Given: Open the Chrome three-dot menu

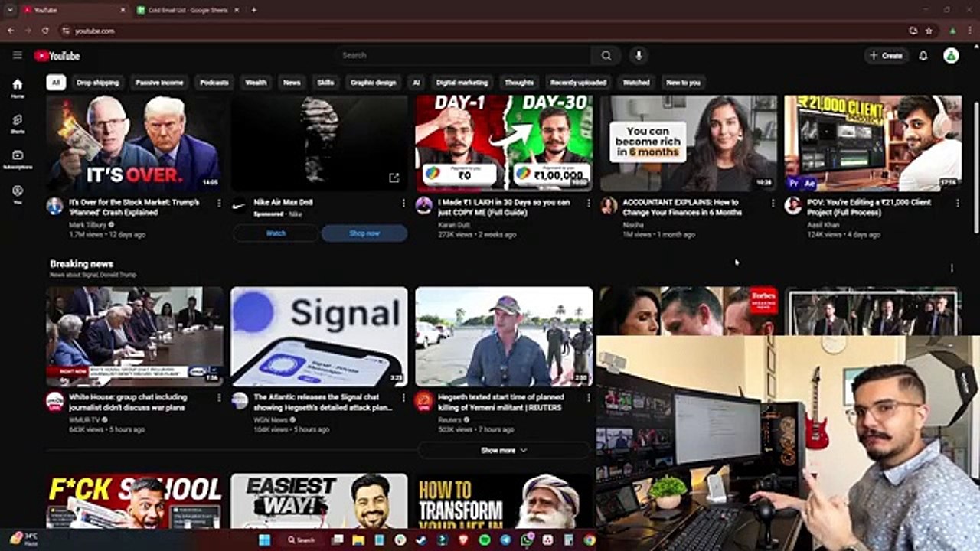Looking at the screenshot, I should click(x=969, y=31).
